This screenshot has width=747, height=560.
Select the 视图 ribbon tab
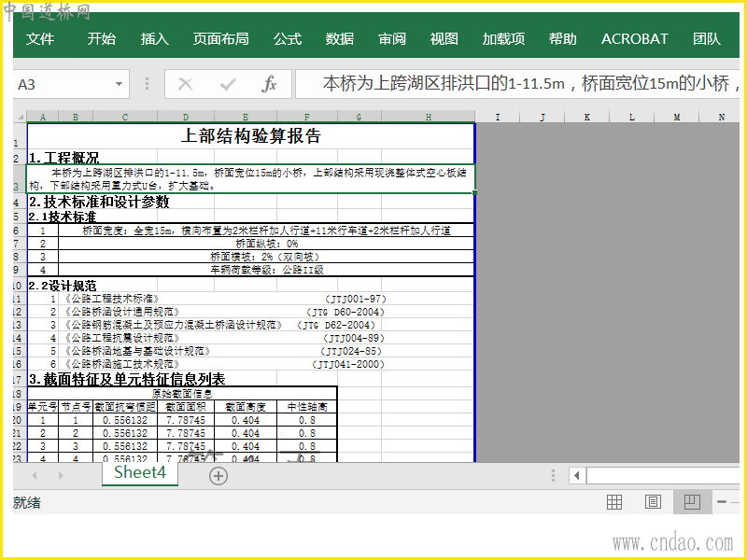click(444, 38)
